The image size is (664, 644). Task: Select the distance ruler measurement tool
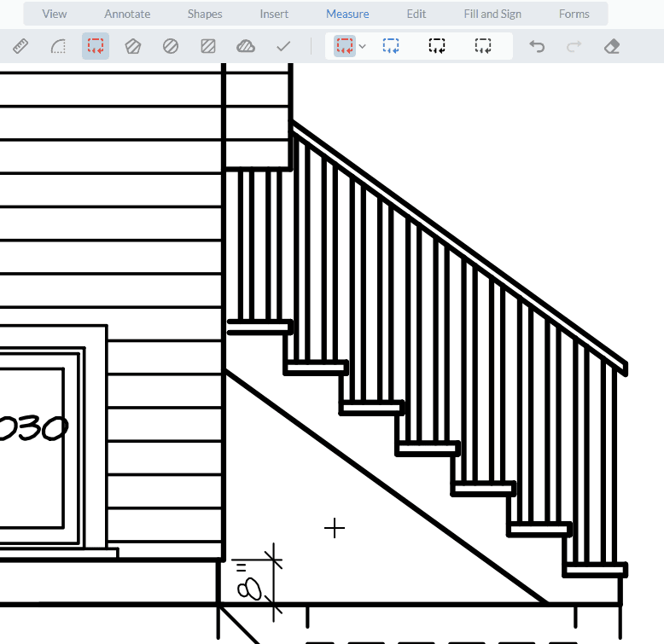pos(20,46)
